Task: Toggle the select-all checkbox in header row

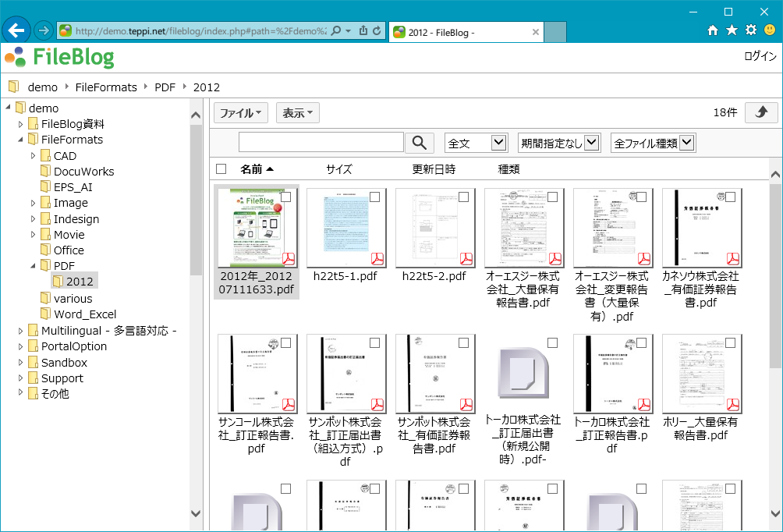Action: click(x=221, y=168)
